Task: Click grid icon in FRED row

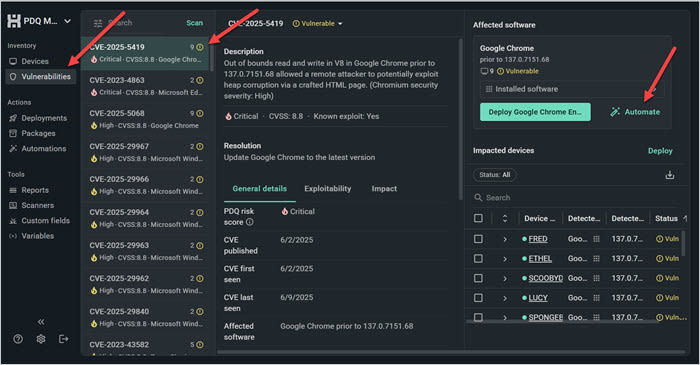Action: pos(596,239)
